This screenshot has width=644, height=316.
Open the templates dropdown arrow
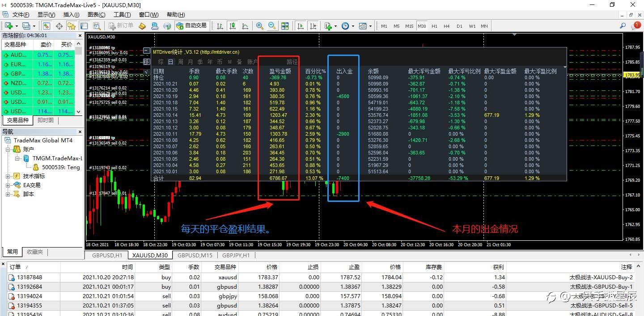[370, 26]
